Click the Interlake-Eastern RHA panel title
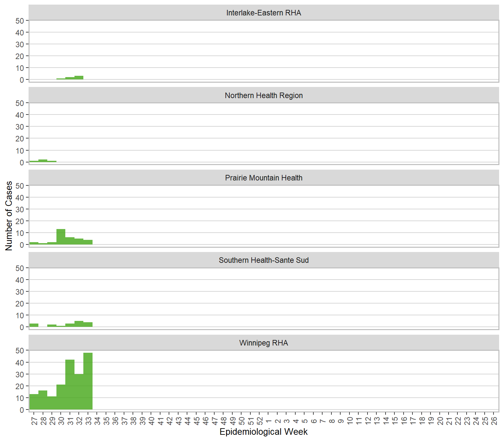The width and height of the screenshot is (504, 441). coord(263,13)
